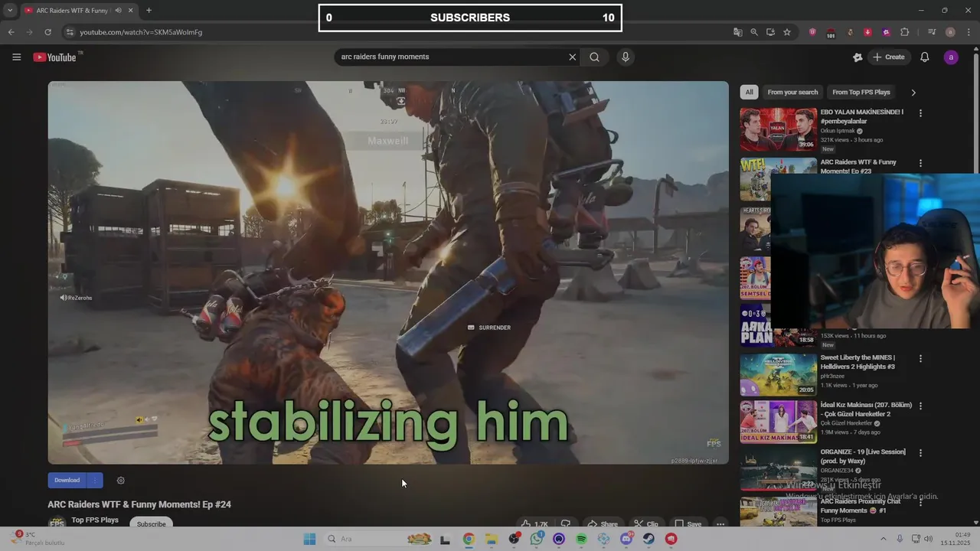Open the YouTube notifications bell
The width and height of the screenshot is (980, 551).
click(x=925, y=57)
